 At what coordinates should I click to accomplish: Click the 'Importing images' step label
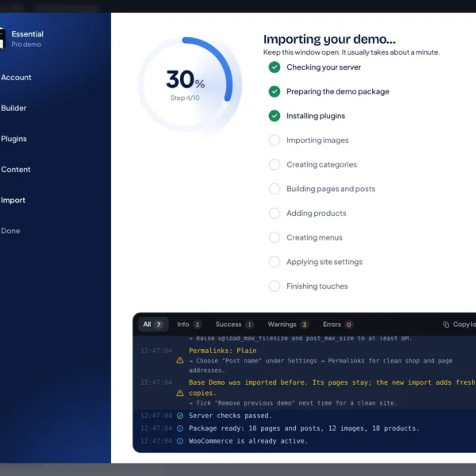point(317,140)
